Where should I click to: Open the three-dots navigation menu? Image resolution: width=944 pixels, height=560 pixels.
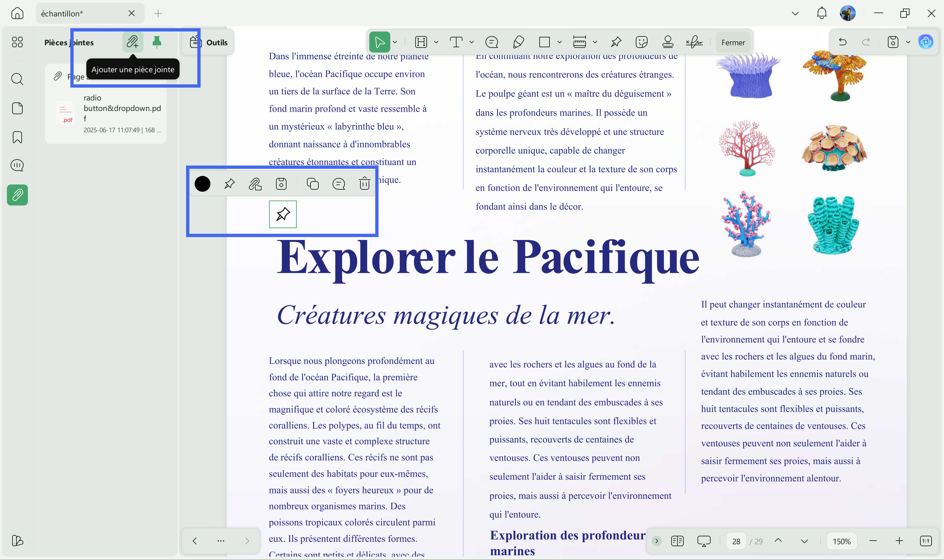[221, 541]
